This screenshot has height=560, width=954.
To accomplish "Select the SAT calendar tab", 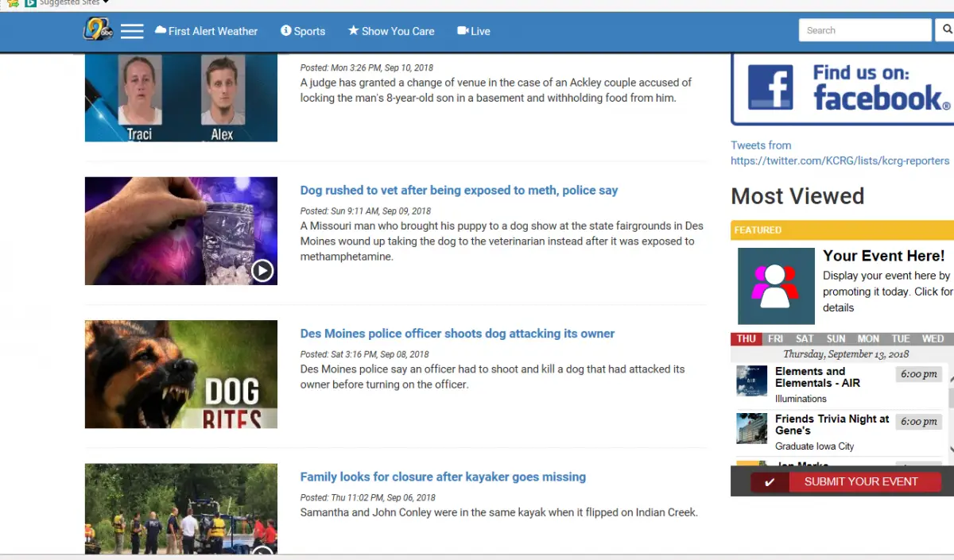I will click(x=805, y=338).
